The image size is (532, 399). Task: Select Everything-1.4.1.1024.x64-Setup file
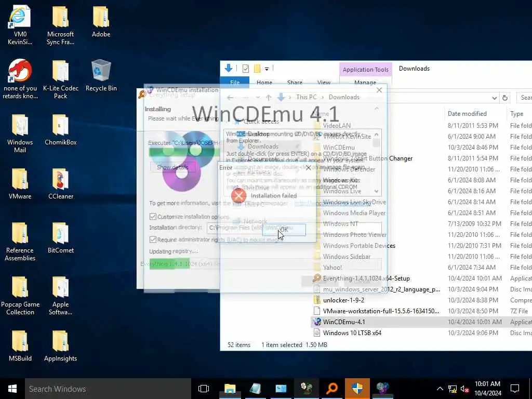421,278
